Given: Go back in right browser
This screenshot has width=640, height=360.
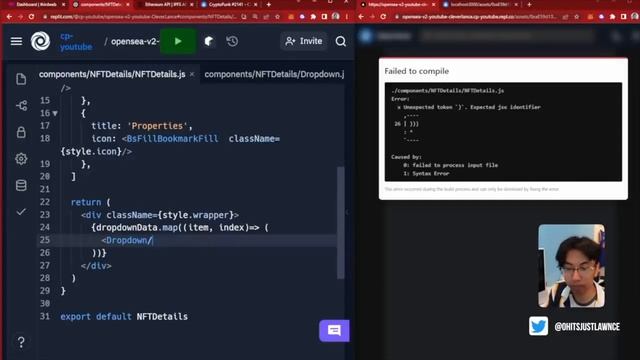Looking at the screenshot, I should (361, 17).
